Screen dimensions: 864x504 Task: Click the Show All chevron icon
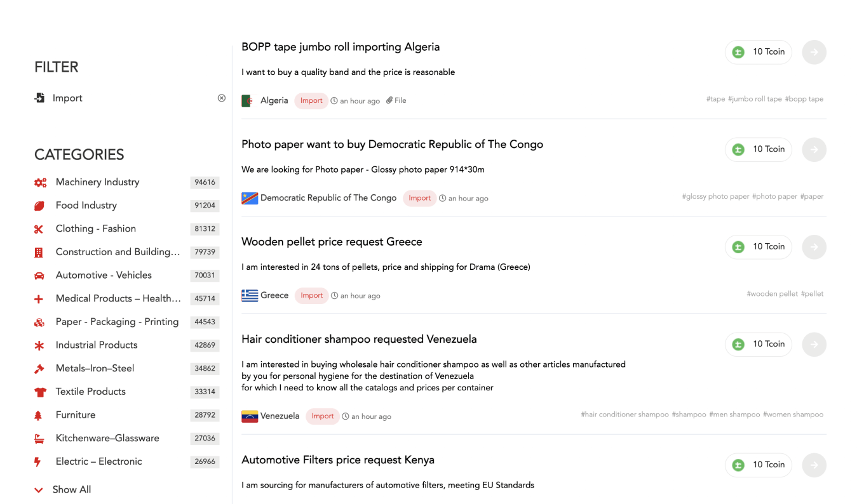click(39, 490)
